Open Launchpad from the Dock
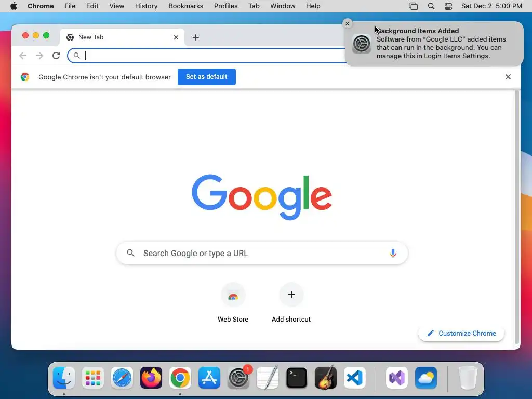Image resolution: width=532 pixels, height=399 pixels. pos(93,378)
